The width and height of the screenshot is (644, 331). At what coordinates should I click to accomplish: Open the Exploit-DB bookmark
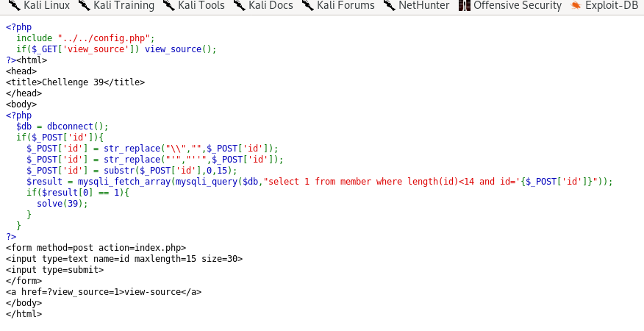click(x=604, y=5)
